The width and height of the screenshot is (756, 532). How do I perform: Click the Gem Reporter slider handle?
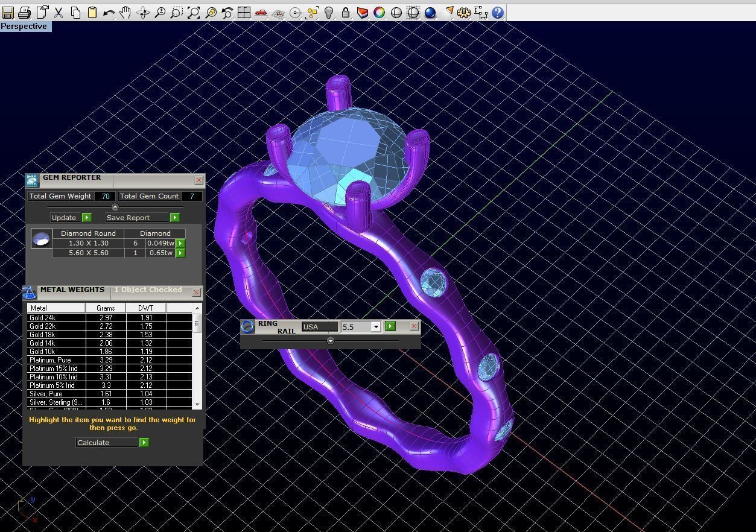pyautogui.click(x=115, y=207)
